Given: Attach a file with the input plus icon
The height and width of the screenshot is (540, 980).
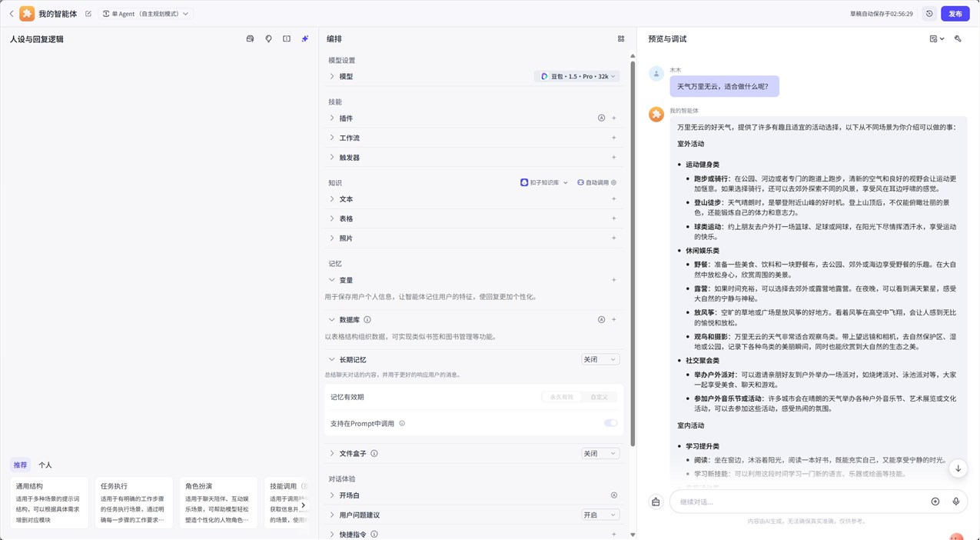Looking at the screenshot, I should 935,502.
